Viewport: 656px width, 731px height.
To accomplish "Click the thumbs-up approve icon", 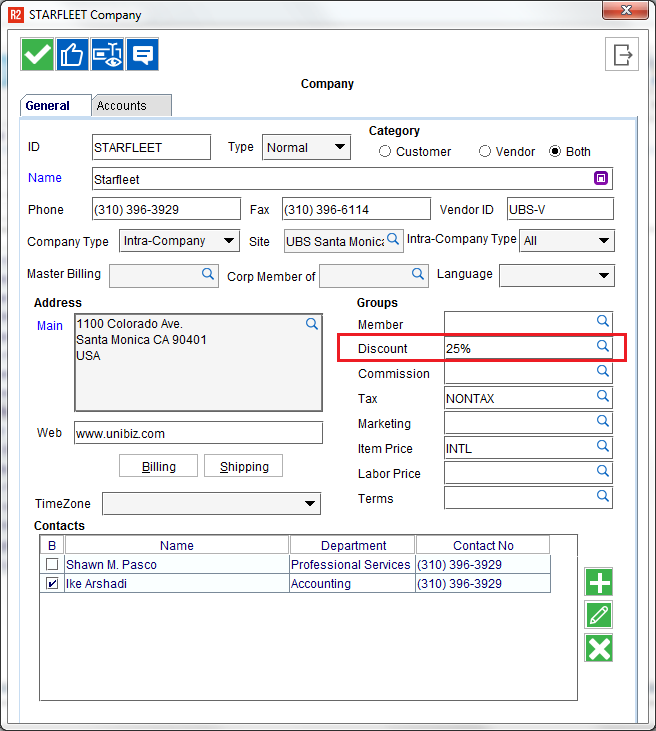I will (73, 54).
